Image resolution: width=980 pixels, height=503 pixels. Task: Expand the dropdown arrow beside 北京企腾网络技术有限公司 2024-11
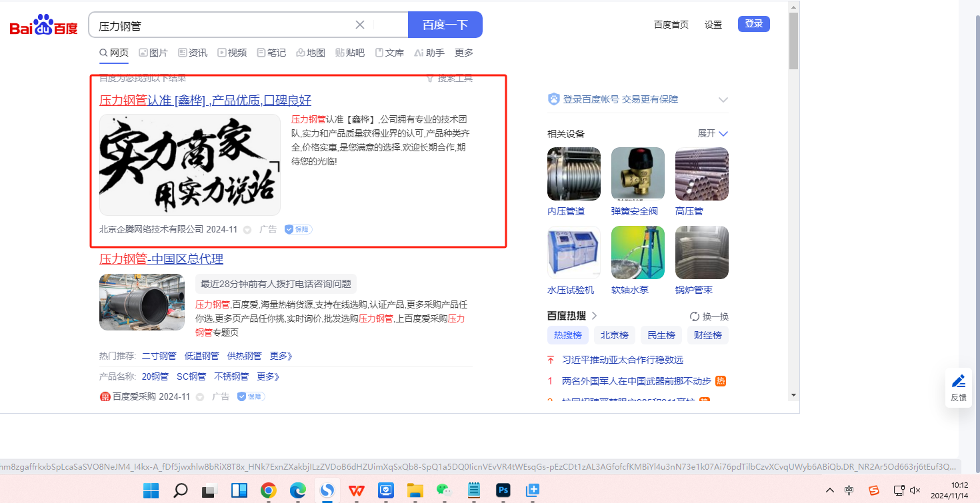coord(247,230)
